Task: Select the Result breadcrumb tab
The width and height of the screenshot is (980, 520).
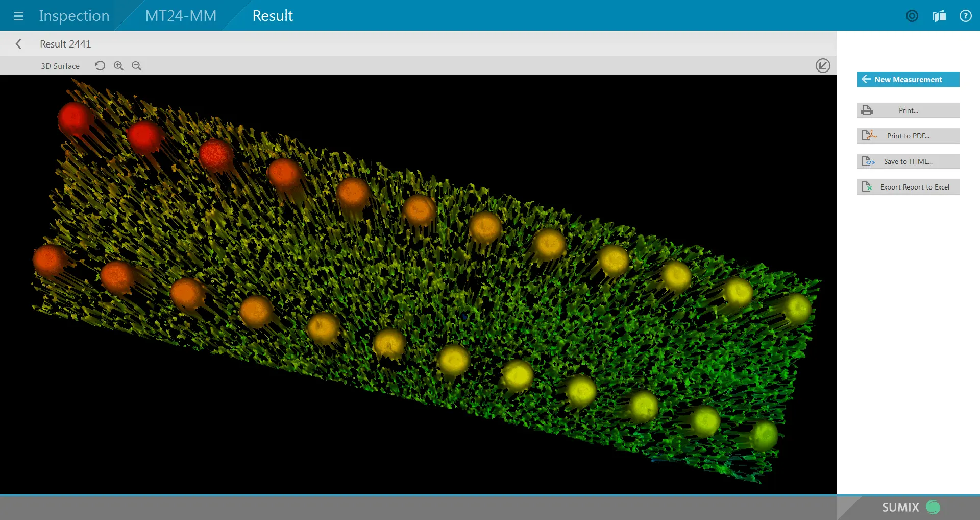Action: (x=273, y=16)
